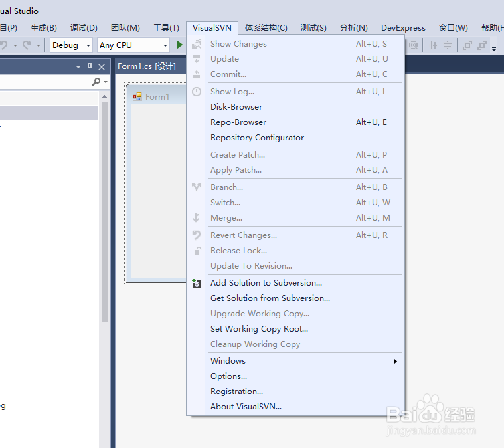Click the search box in left panel
Viewport: 504px width, 448px height.
point(45,82)
